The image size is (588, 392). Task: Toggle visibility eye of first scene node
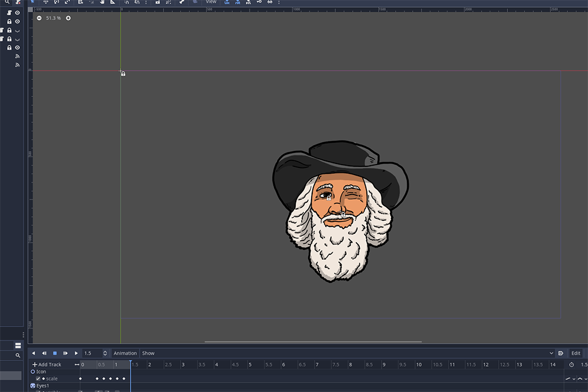[18, 13]
